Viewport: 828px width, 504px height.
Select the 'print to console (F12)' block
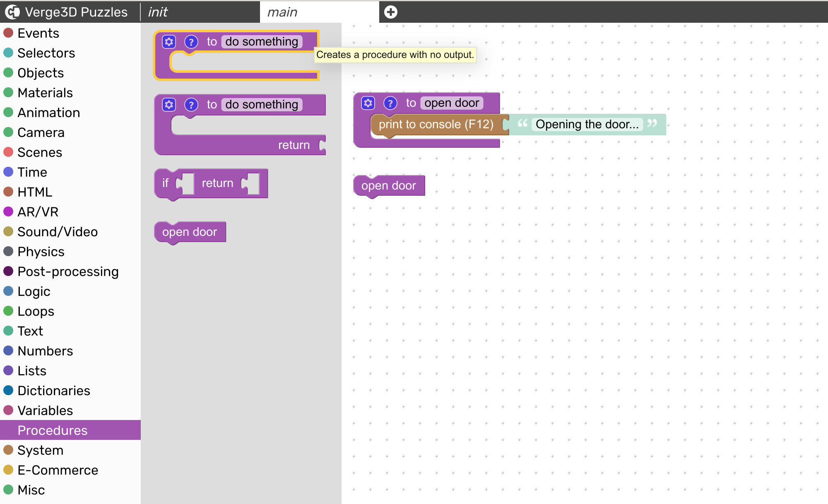click(x=436, y=125)
